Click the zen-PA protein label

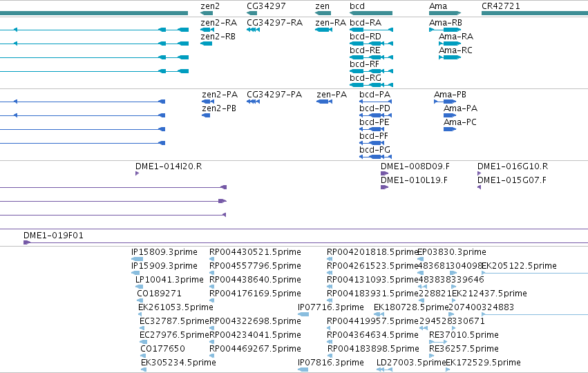332,95
